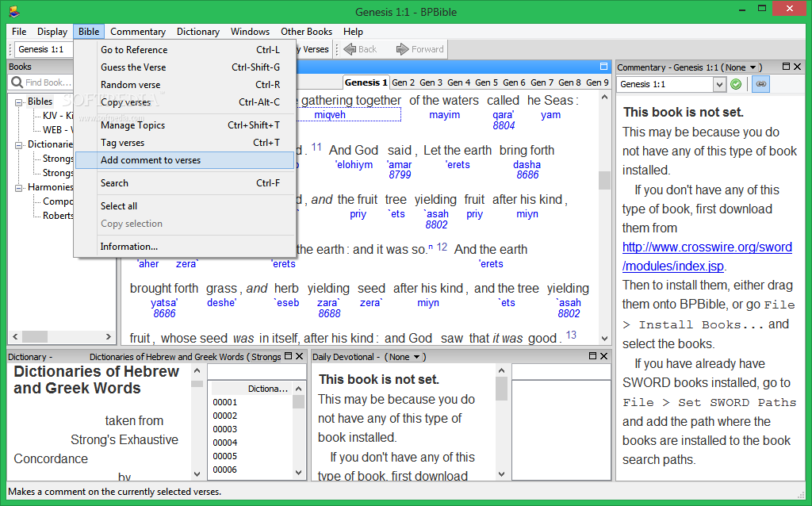Maximize the Daily Devotional pane
The height and width of the screenshot is (506, 812).
tap(593, 356)
